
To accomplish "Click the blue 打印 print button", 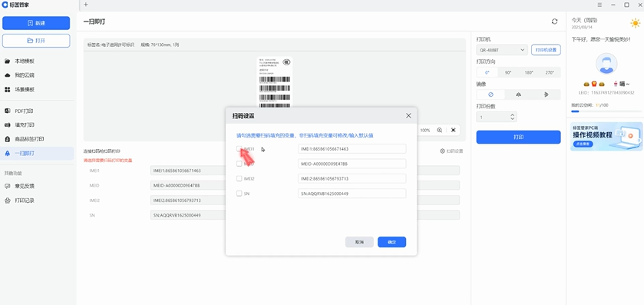I will (518, 138).
